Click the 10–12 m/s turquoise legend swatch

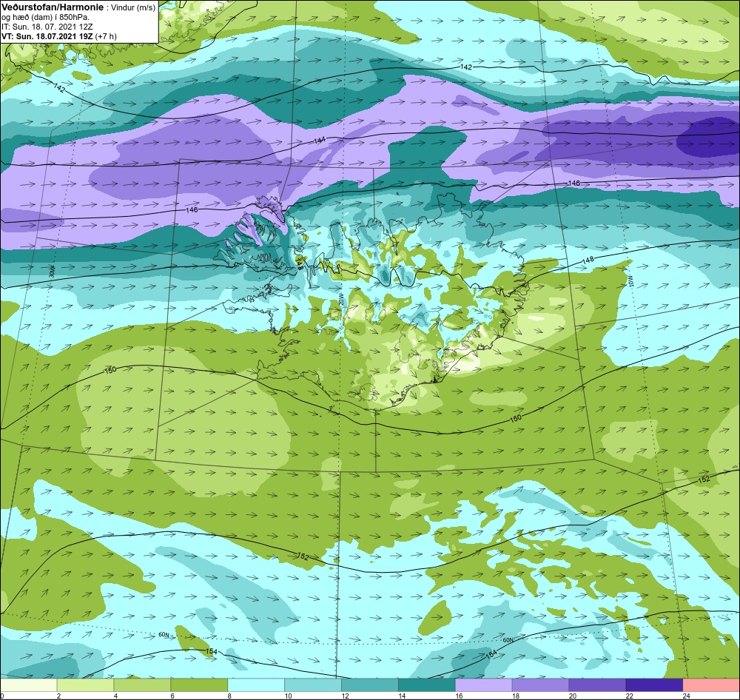click(x=313, y=684)
